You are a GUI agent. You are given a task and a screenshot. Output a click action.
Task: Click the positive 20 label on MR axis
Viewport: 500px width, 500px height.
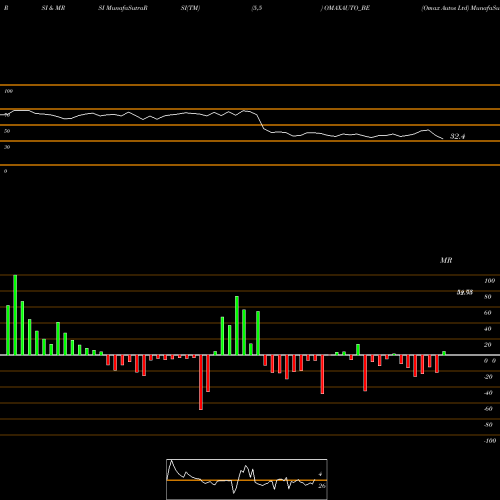click(x=487, y=345)
